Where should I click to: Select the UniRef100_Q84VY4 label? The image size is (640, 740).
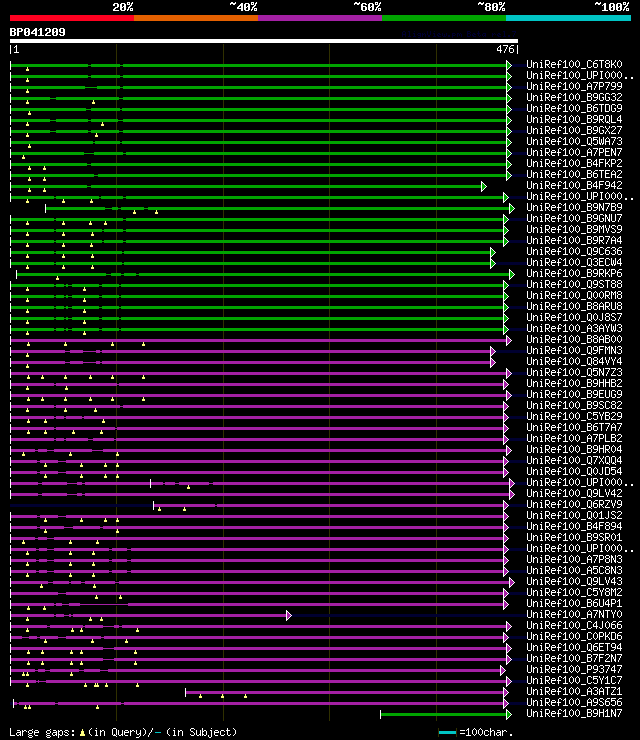pyautogui.click(x=574, y=362)
